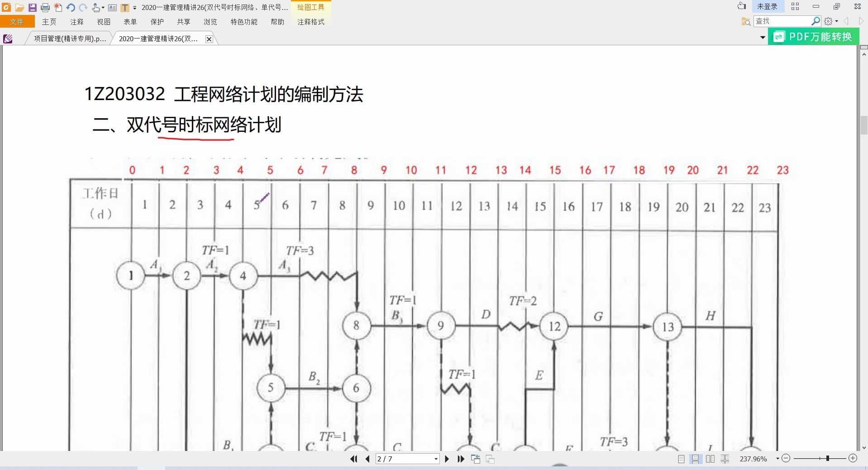This screenshot has width=868, height=470.
Task: Go to the previous page
Action: click(x=367, y=459)
